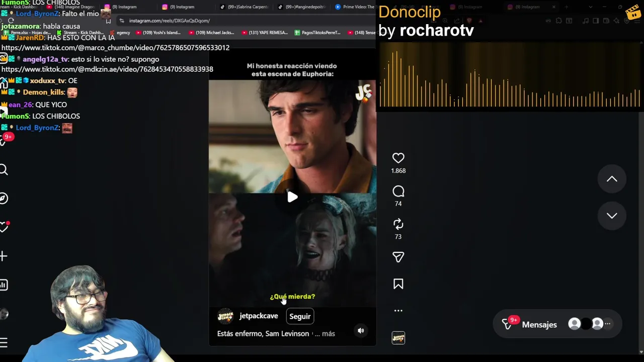Click the Donoclip clapperboard icon
This screenshot has width=644, height=362.
coord(632,12)
